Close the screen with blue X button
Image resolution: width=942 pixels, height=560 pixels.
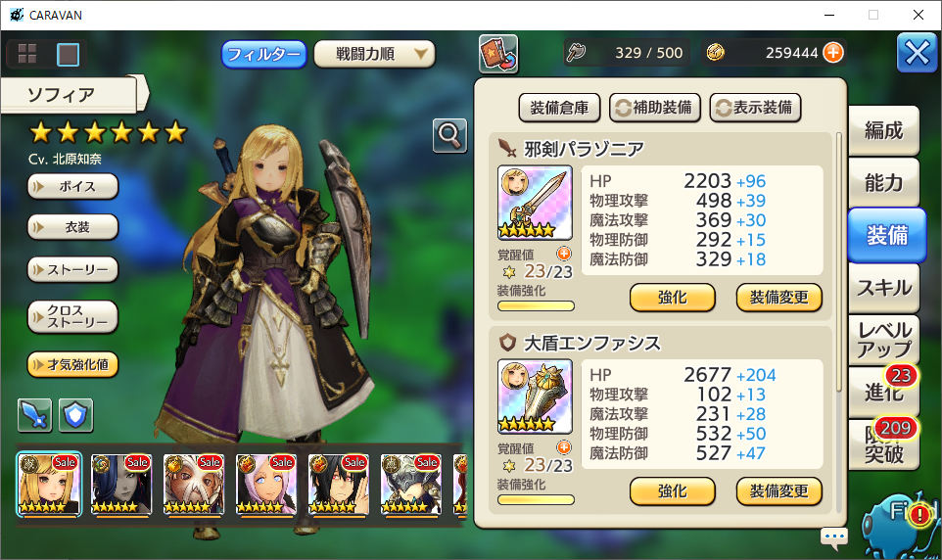tap(918, 53)
